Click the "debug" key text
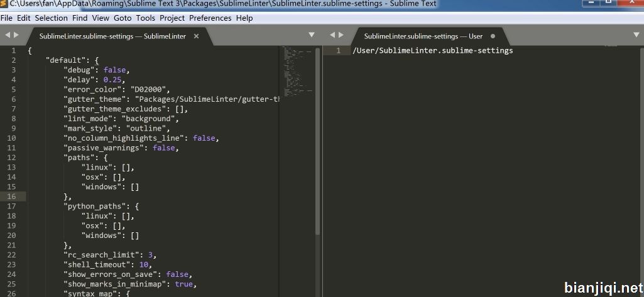This screenshot has height=297, width=644. (79, 70)
